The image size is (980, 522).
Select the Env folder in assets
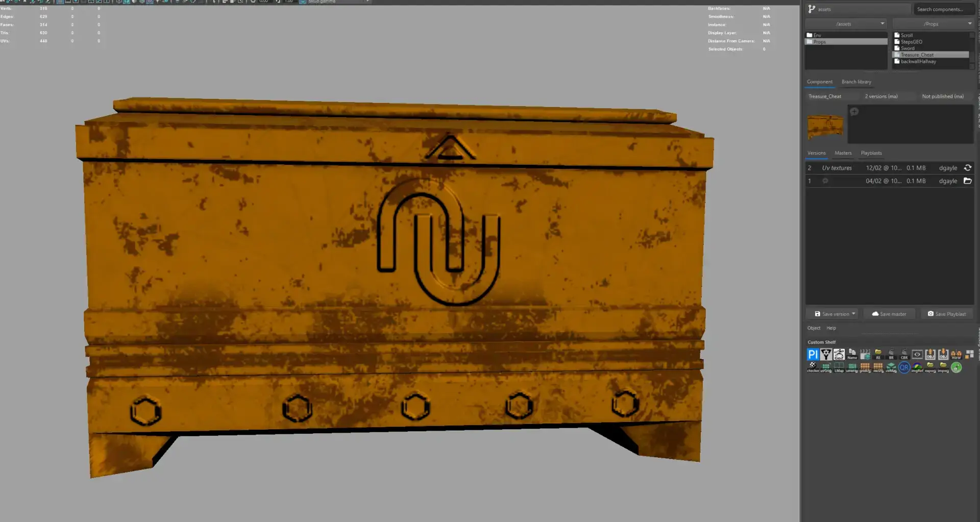point(817,35)
